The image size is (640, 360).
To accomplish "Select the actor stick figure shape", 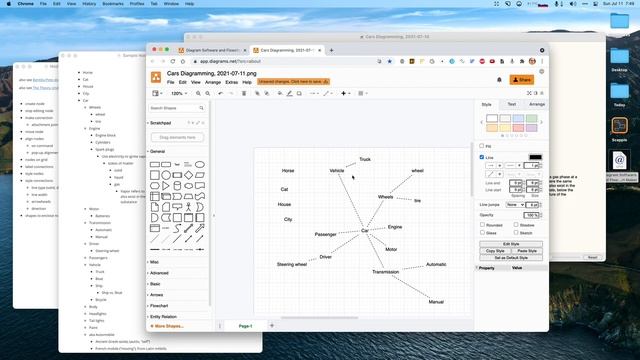I will coord(188,207).
